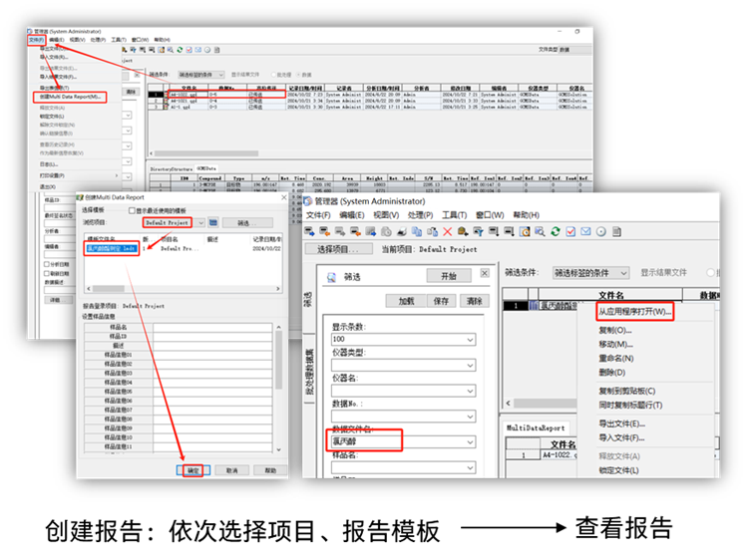This screenshot has width=747, height=560.
Task: Toggle the 批处理 checkbox in left window
Action: pos(274,74)
